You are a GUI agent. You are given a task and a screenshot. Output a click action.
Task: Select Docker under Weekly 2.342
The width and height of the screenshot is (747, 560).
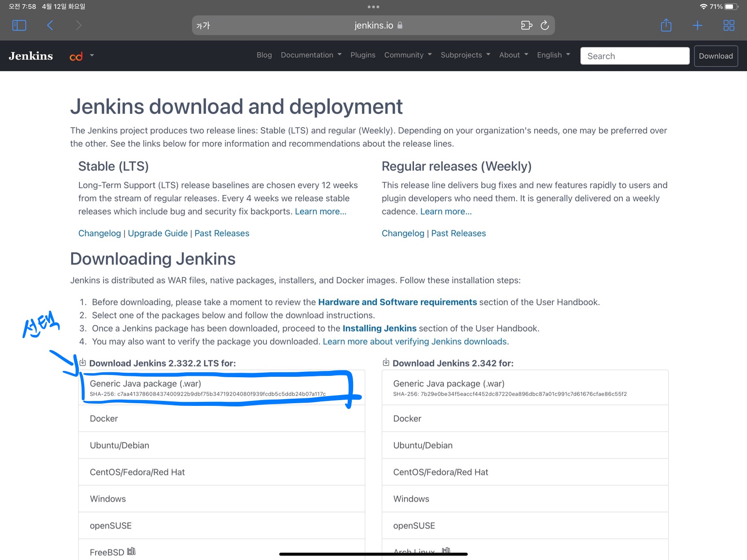525,418
